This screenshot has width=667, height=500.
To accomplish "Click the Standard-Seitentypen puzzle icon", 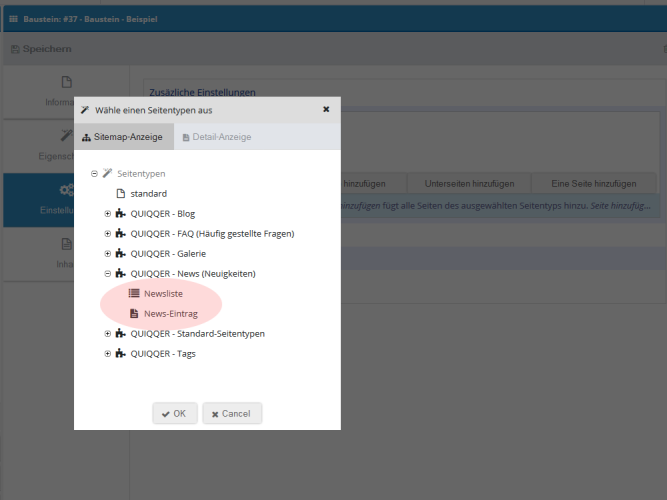I will [x=121, y=334].
